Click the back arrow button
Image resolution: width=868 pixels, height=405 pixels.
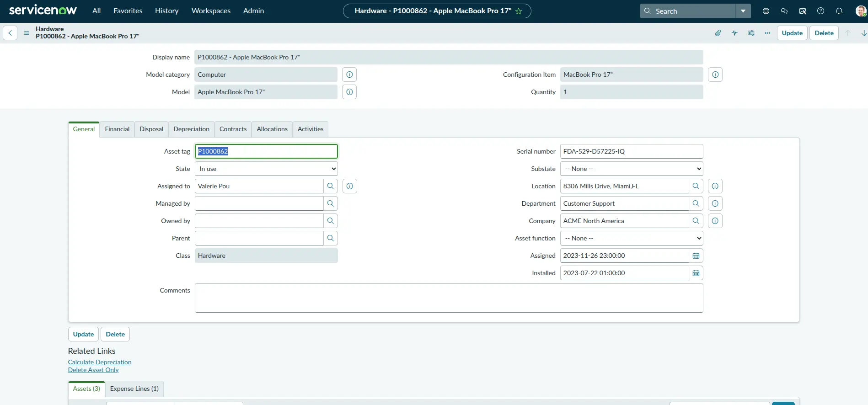tap(10, 33)
